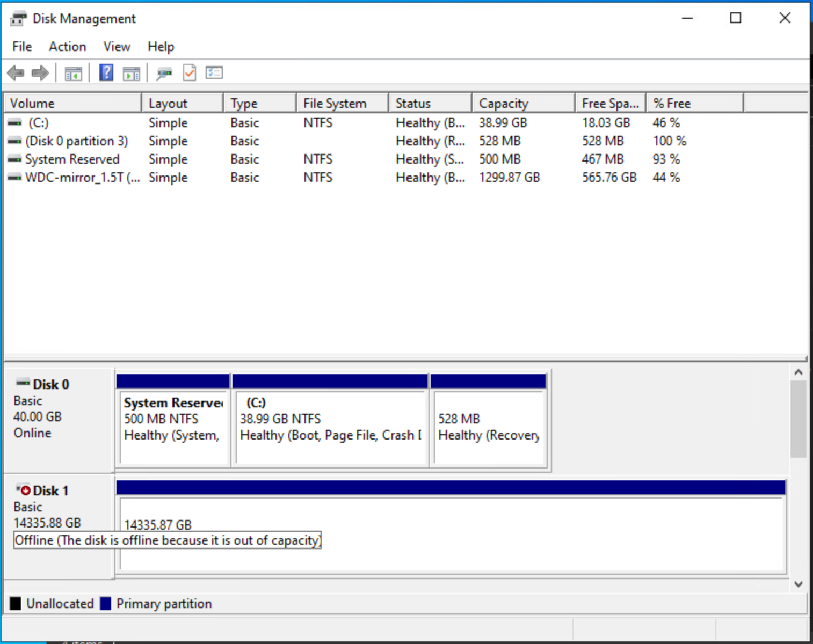Viewport: 813px width, 644px height.
Task: Select the 528 MB Recovery partition block
Action: pos(489,420)
